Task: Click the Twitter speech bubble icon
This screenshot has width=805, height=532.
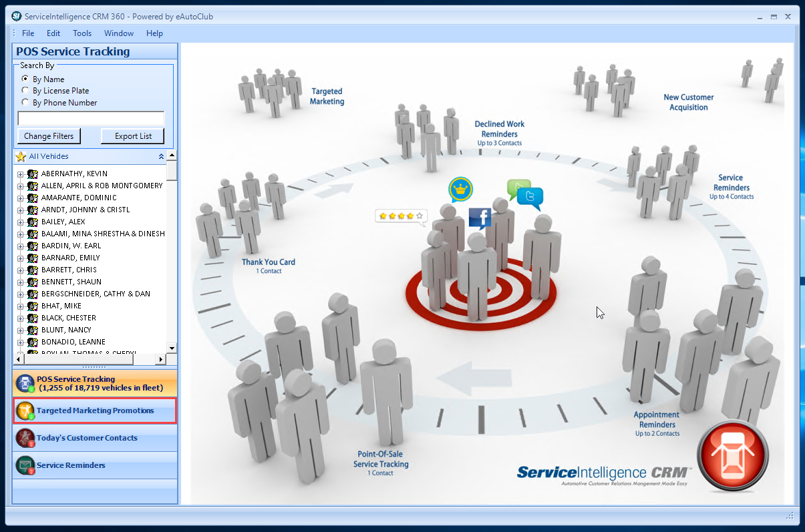Action: [x=530, y=198]
